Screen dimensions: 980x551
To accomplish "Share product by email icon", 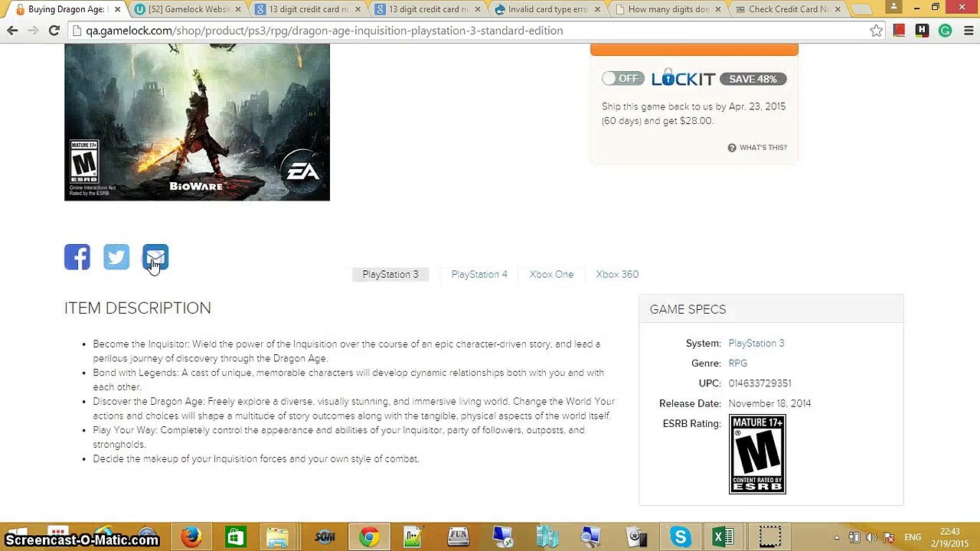I will [x=155, y=257].
